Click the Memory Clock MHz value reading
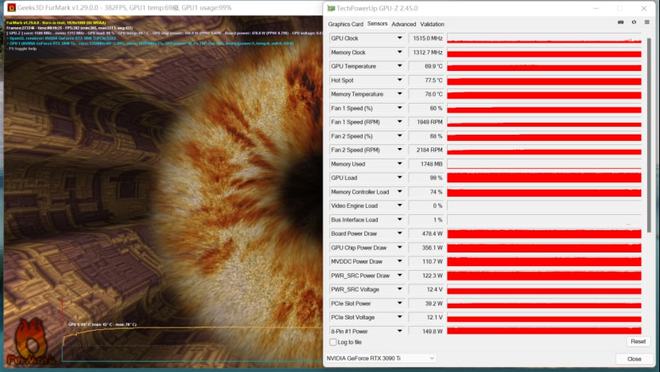The image size is (660, 372). pyautogui.click(x=426, y=52)
